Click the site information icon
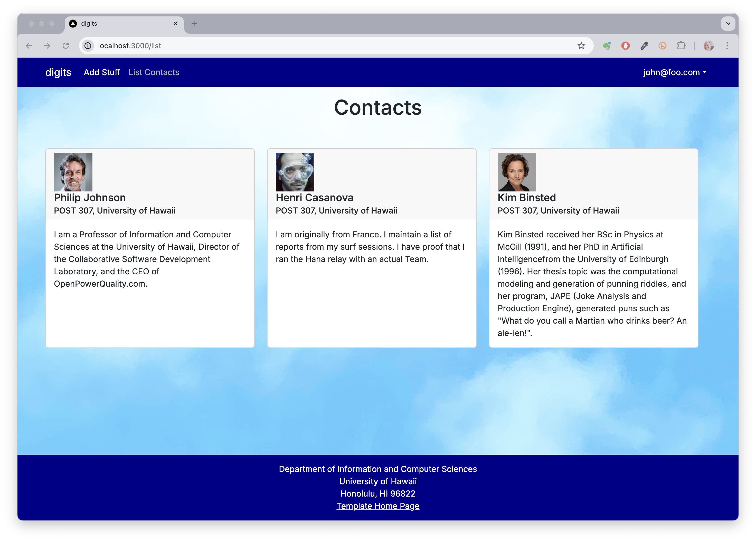The width and height of the screenshot is (756, 542). [88, 46]
